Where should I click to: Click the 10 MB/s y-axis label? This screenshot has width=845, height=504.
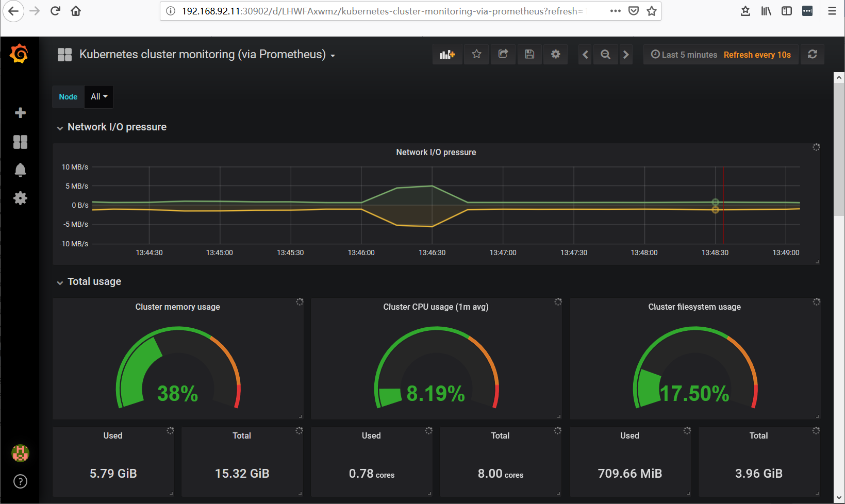tap(75, 167)
